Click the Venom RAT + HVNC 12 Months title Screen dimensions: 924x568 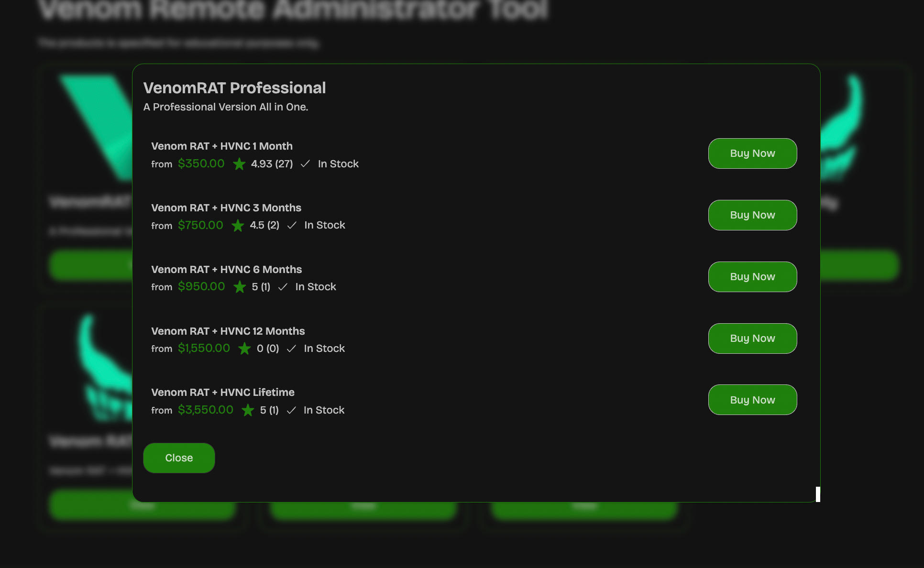point(228,331)
